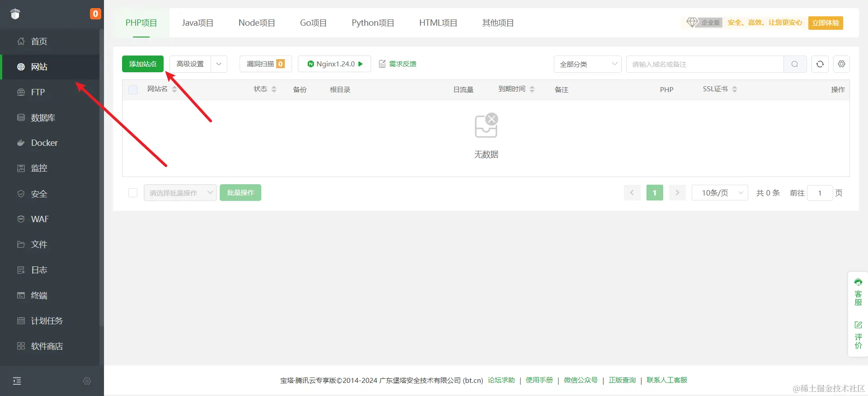Open the WAF sidebar section
This screenshot has width=868, height=396.
[50, 219]
